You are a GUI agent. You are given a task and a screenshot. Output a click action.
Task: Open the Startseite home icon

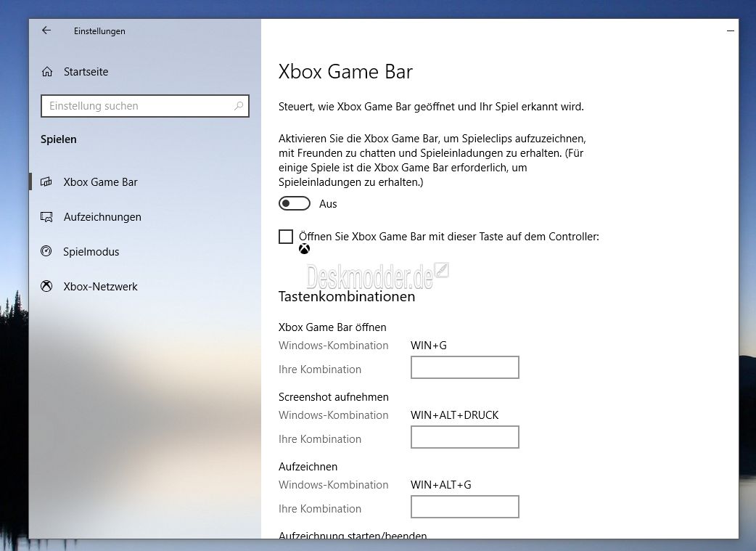(46, 72)
